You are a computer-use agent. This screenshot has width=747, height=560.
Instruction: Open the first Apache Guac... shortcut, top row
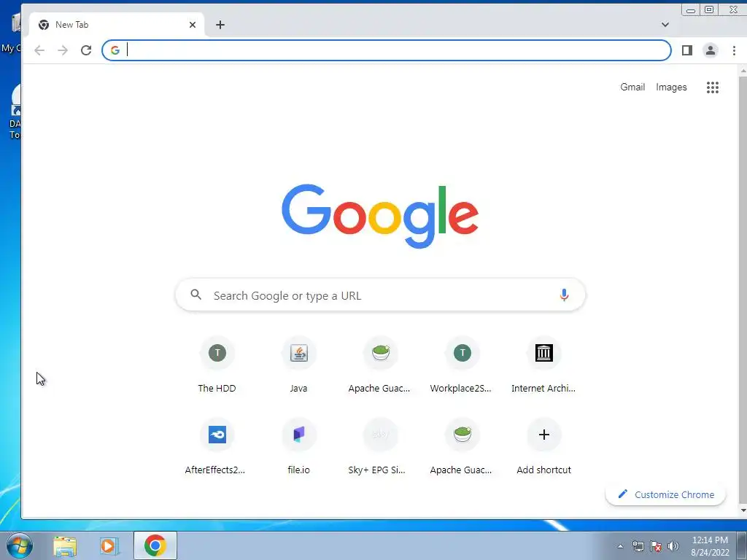click(380, 365)
